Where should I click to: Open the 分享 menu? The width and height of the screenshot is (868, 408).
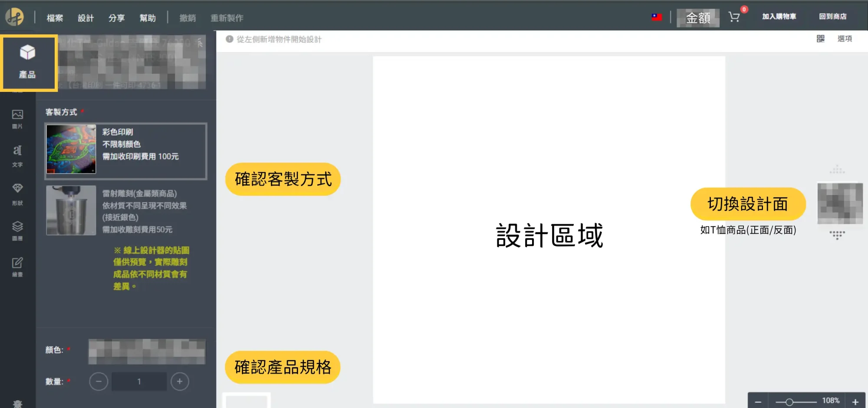(x=116, y=18)
